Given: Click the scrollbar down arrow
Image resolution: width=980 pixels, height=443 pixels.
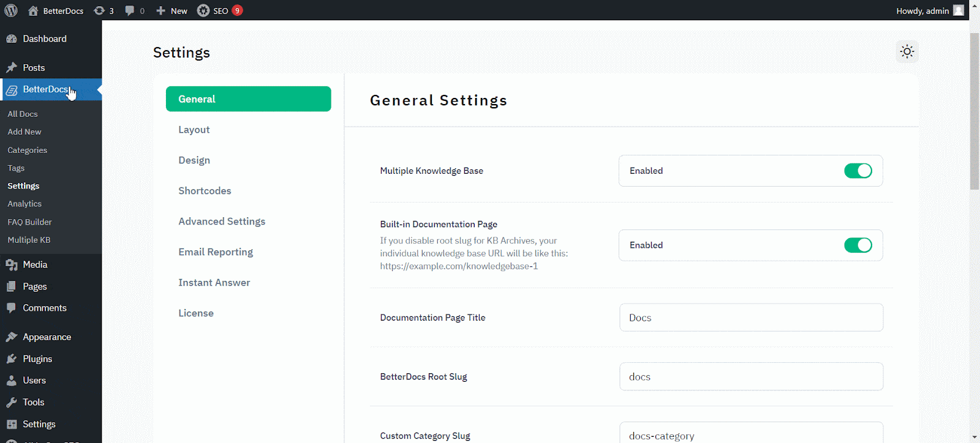Looking at the screenshot, I should (x=974, y=437).
